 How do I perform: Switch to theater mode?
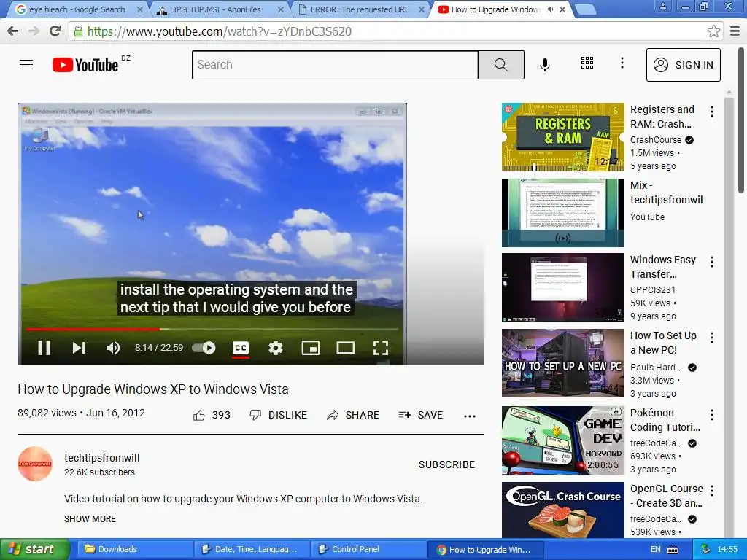click(345, 348)
